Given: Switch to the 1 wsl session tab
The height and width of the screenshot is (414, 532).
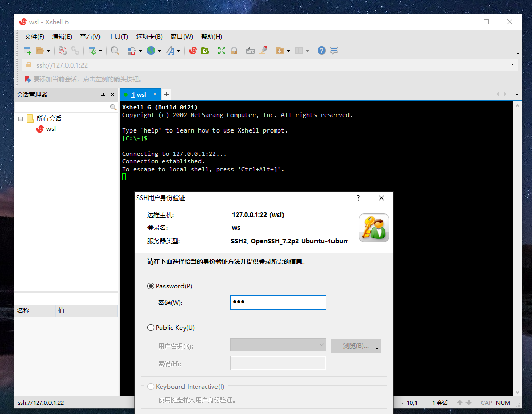Looking at the screenshot, I should 139,95.
